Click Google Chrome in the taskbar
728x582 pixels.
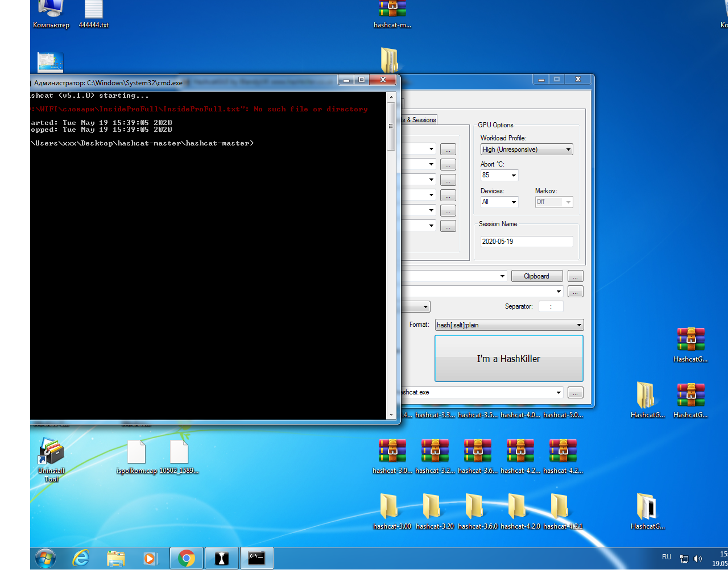[186, 559]
